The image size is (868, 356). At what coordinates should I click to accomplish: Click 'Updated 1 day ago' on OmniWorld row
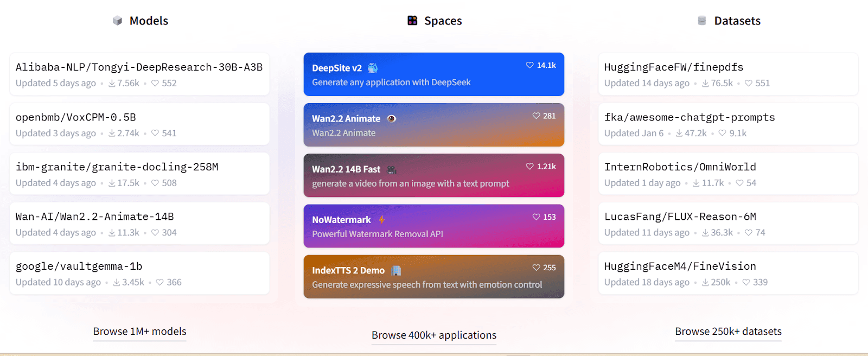click(x=642, y=183)
